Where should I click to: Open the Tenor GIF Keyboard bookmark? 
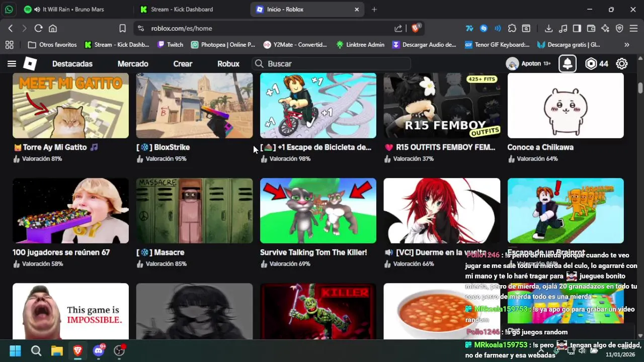pyautogui.click(x=497, y=45)
